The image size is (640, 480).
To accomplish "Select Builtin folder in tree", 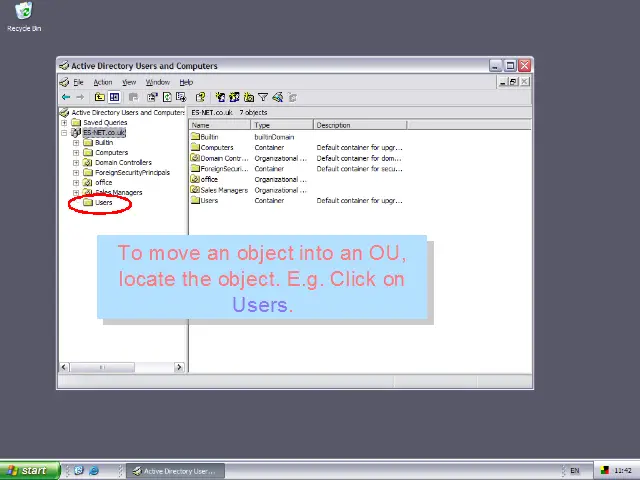I will 104,142.
